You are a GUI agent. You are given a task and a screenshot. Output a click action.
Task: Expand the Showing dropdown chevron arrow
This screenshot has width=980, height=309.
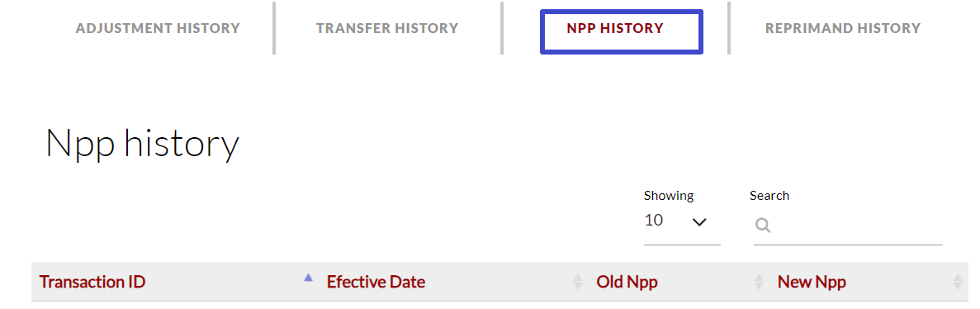[699, 222]
